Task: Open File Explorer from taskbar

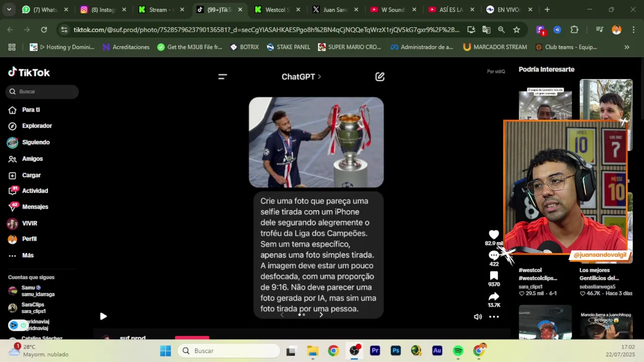Action: [312, 351]
